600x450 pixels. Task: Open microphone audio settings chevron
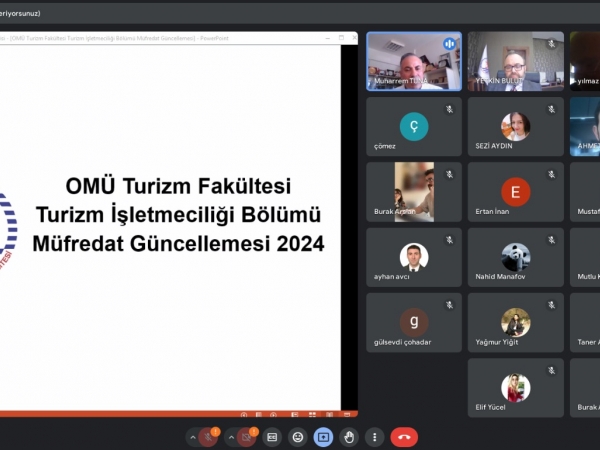[x=193, y=437]
